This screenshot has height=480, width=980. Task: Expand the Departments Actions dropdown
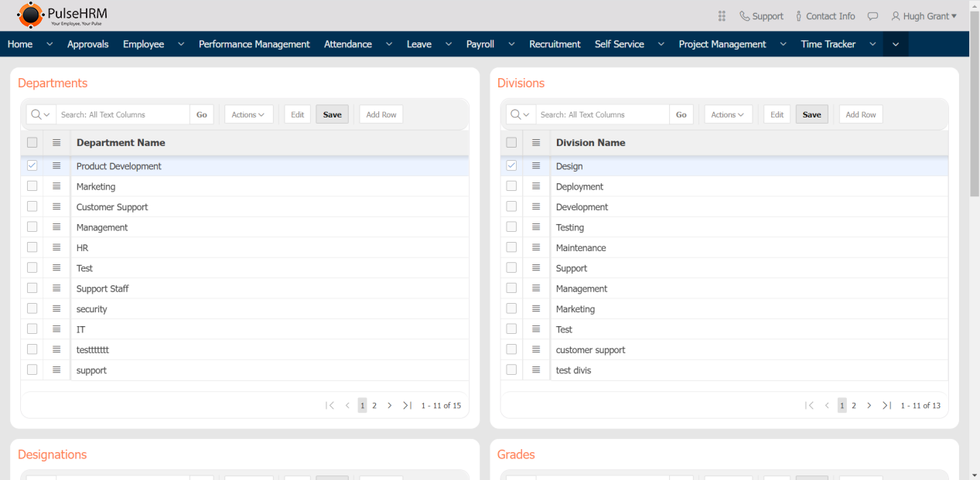248,114
